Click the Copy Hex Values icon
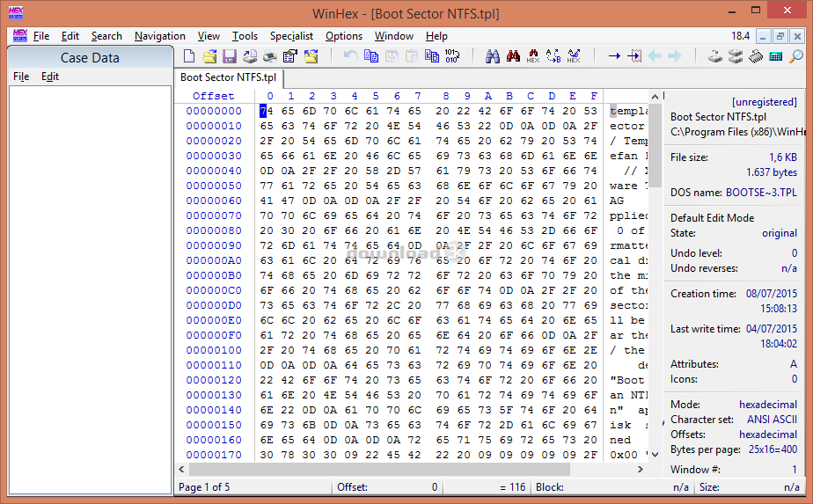This screenshot has height=504, width=813. (x=432, y=56)
